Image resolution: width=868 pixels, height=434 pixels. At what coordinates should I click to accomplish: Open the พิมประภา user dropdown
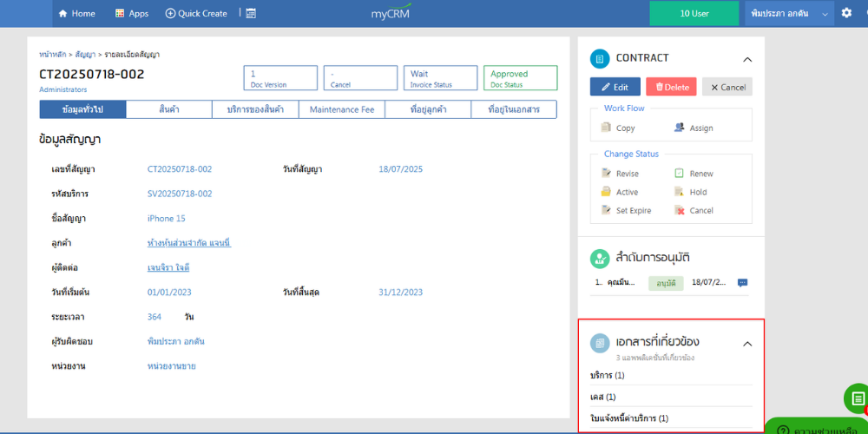tap(788, 13)
